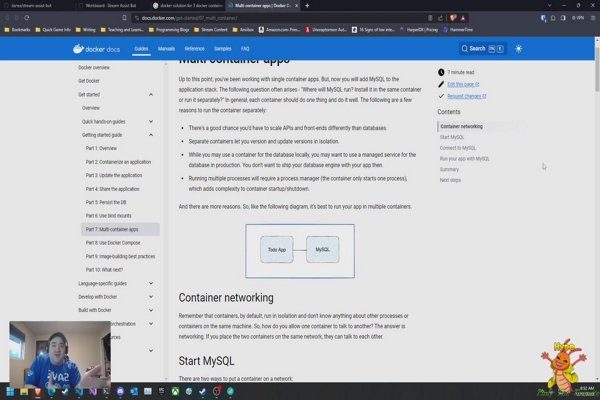Click the share icon in the address bar
Screen dimensions: 600x400
click(x=440, y=18)
